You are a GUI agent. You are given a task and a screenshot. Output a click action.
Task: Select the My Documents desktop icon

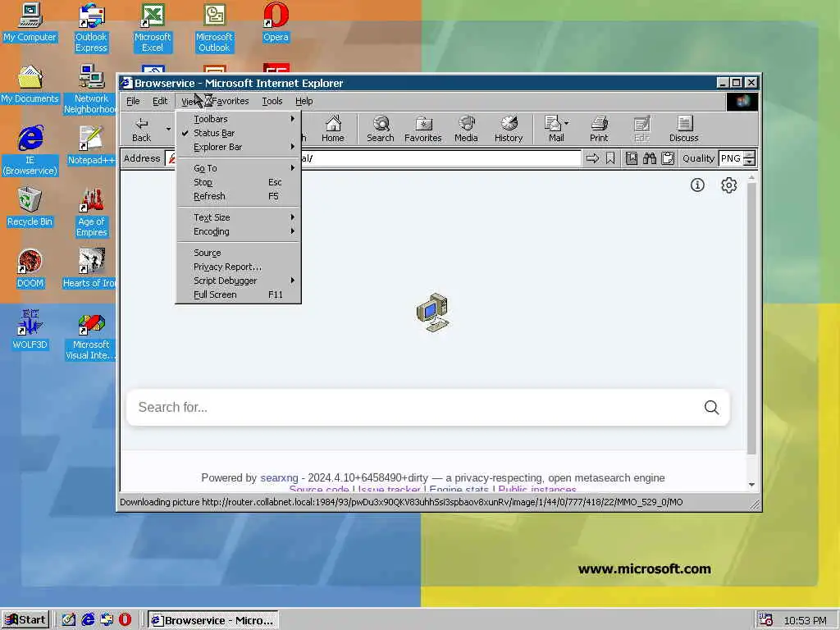[x=30, y=84]
